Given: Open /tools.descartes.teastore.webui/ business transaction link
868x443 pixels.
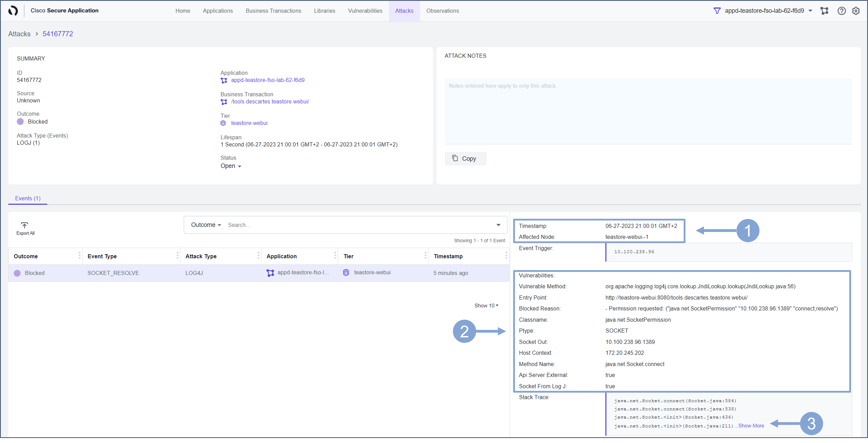Looking at the screenshot, I should click(270, 102).
